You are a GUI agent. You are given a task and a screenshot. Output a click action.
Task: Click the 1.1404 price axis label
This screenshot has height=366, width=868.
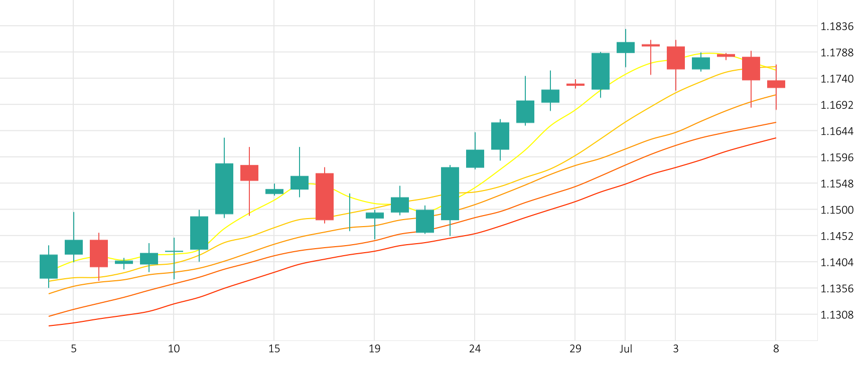click(837, 262)
